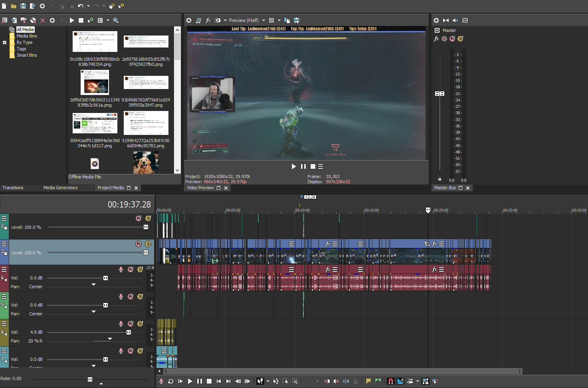588x388 pixels.
Task: Adjust the Master bus volume fader
Action: click(440, 93)
